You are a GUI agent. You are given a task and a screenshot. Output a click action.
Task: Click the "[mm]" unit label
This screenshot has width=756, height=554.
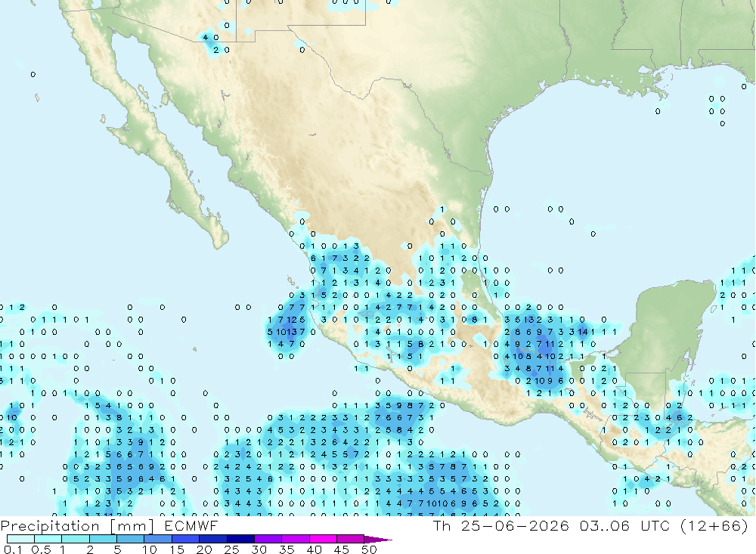(132, 525)
